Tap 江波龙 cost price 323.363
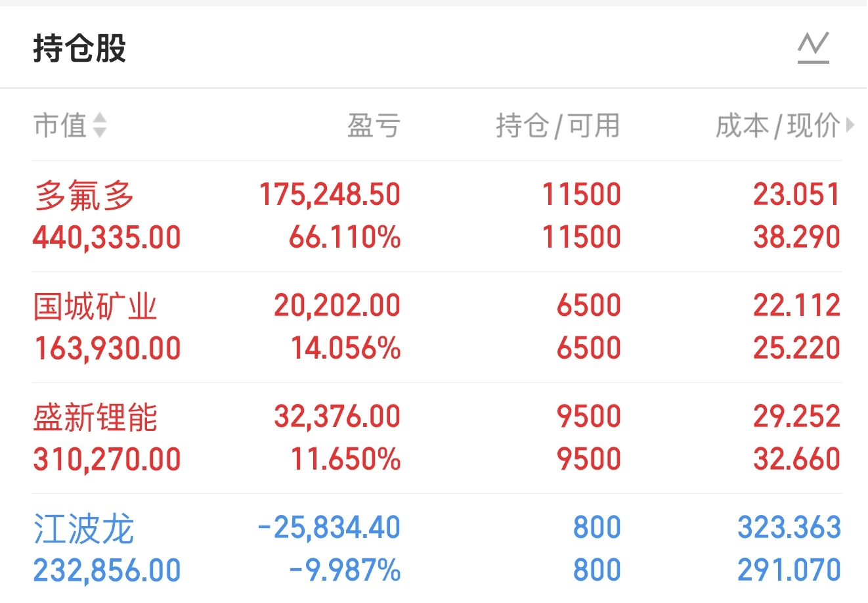The height and width of the screenshot is (603, 868). tap(789, 527)
